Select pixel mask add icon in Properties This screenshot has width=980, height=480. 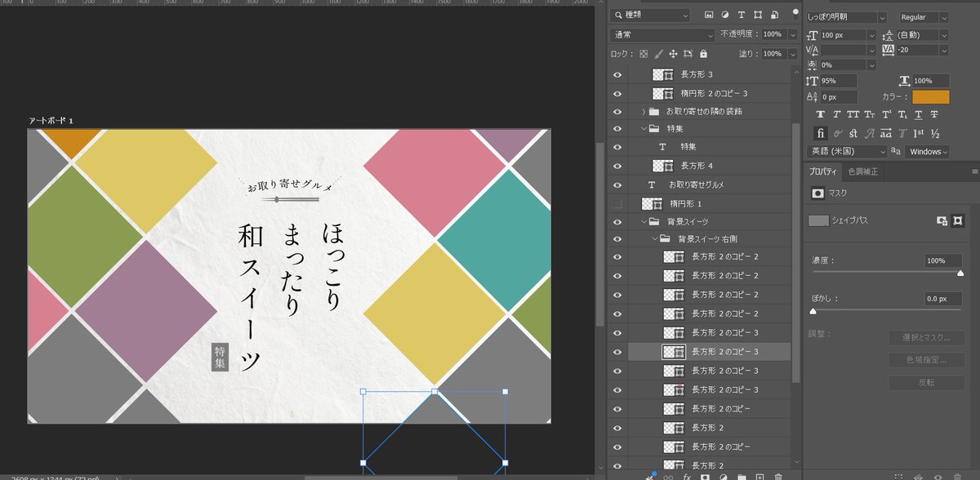pyautogui.click(x=942, y=220)
